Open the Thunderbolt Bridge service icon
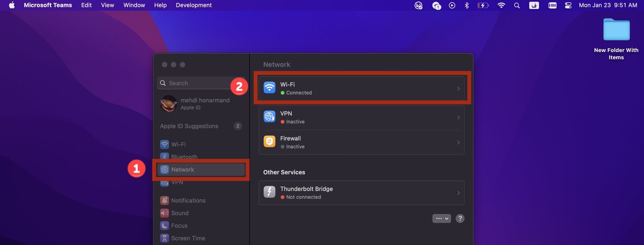Screen dimensions: 644x245 click(269, 192)
